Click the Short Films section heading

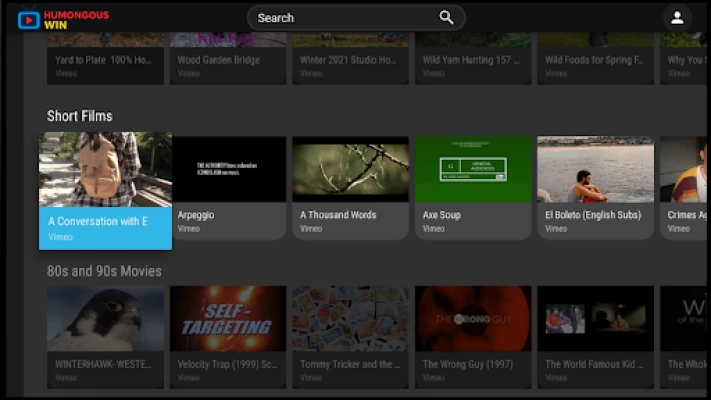coord(80,116)
